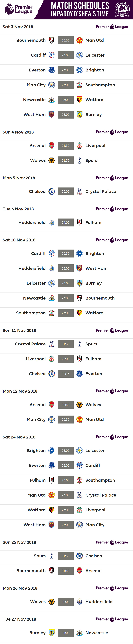Click Fulham crest in Huddersfield vs Fulham fixture
The height and width of the screenshot is (644, 133).
pyautogui.click(x=80, y=222)
